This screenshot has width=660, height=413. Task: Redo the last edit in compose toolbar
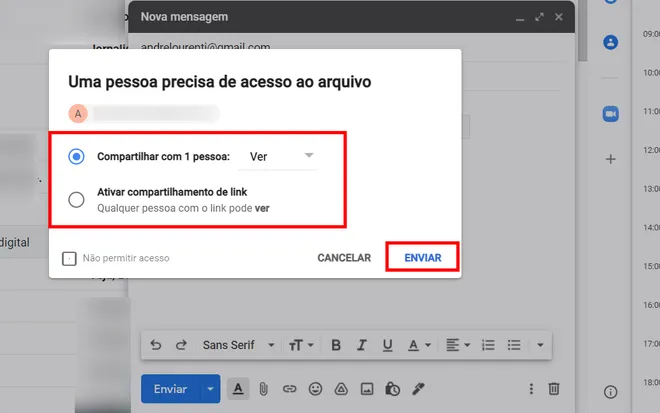181,345
